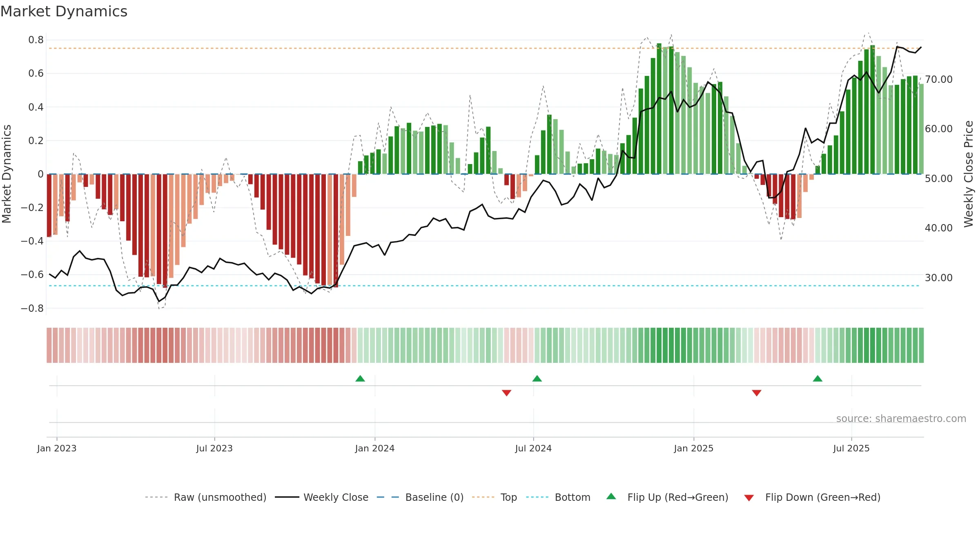Screen dimensions: 980x551
Task: Click the 0 left axis tick label
Action: [40, 174]
